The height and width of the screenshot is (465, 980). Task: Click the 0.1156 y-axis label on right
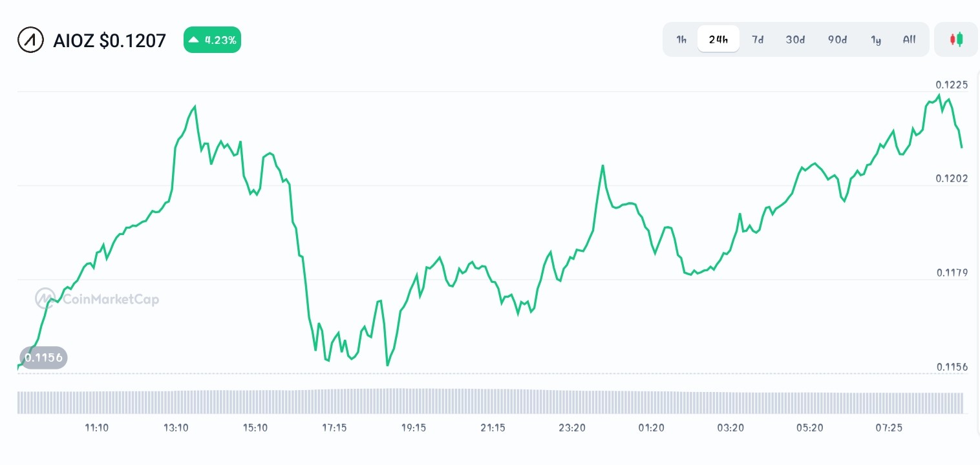pyautogui.click(x=952, y=367)
